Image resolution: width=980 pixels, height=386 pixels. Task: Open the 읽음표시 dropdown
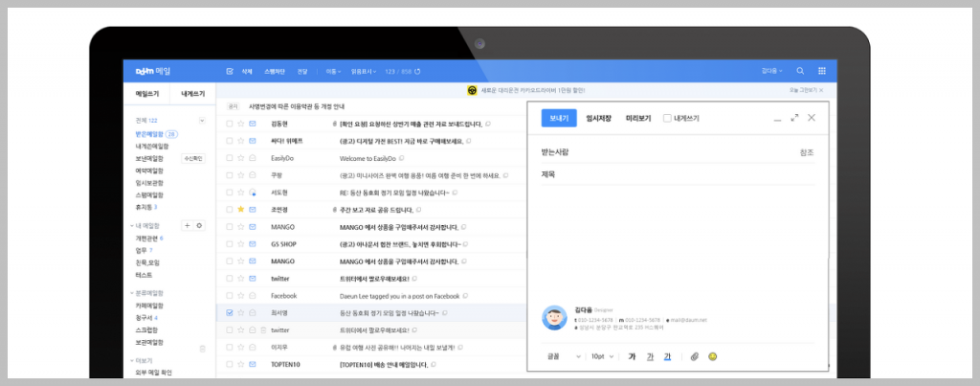coord(364,71)
